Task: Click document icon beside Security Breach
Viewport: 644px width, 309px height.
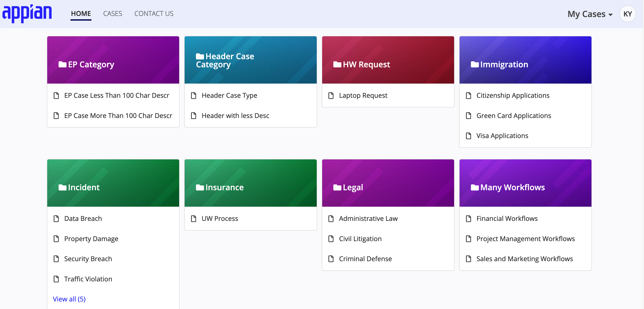Action: [x=56, y=259]
